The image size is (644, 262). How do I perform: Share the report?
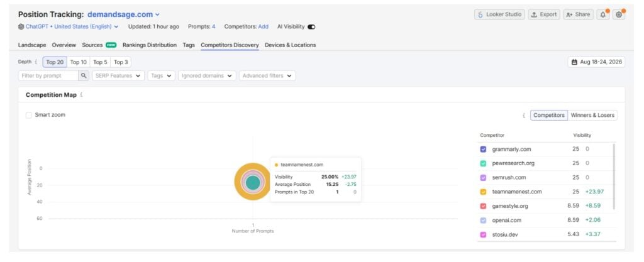(579, 14)
